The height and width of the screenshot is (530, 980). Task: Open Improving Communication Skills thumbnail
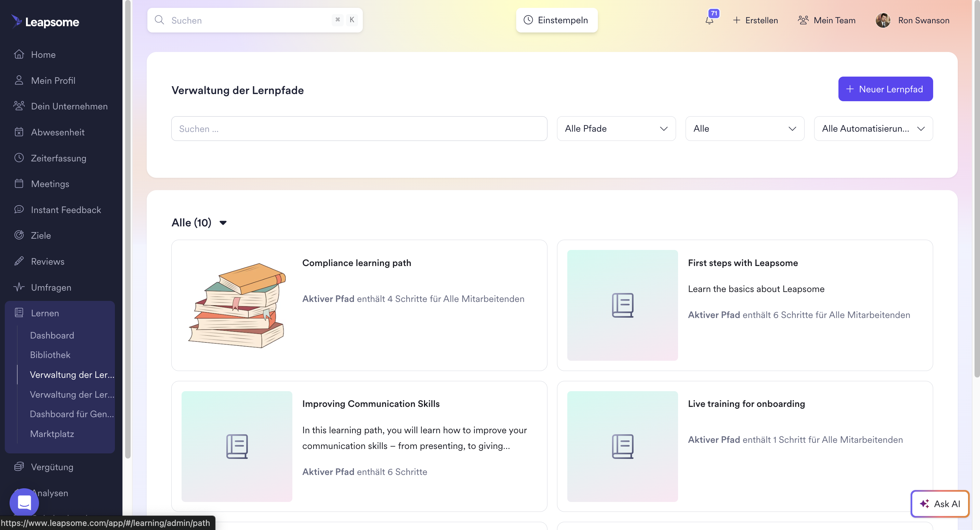237,446
